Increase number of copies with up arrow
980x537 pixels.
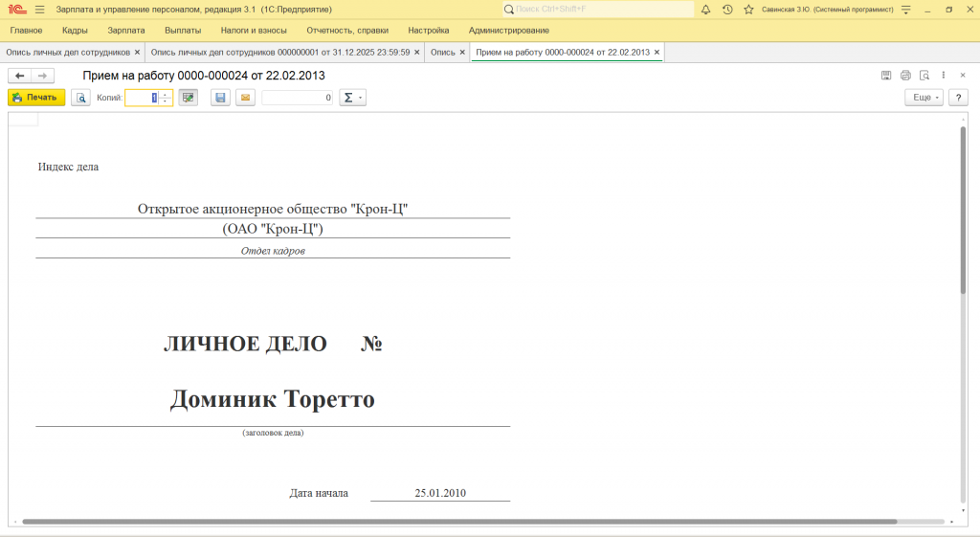point(166,95)
